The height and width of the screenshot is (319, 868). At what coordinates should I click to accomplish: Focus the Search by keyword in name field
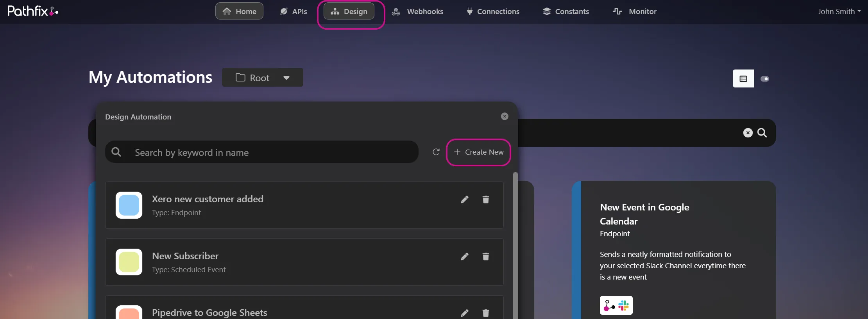(262, 152)
